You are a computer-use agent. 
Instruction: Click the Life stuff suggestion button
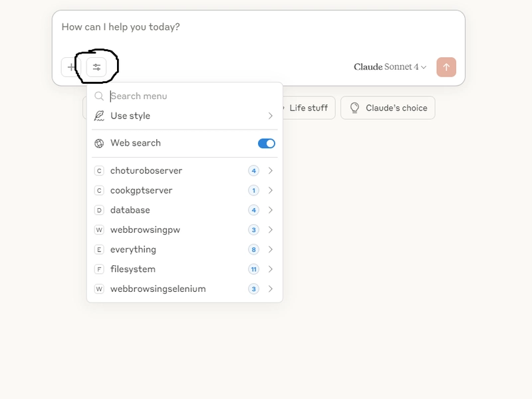pos(307,108)
